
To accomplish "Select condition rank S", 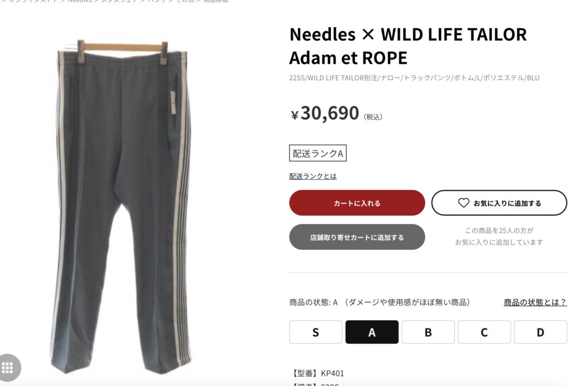I will 316,332.
